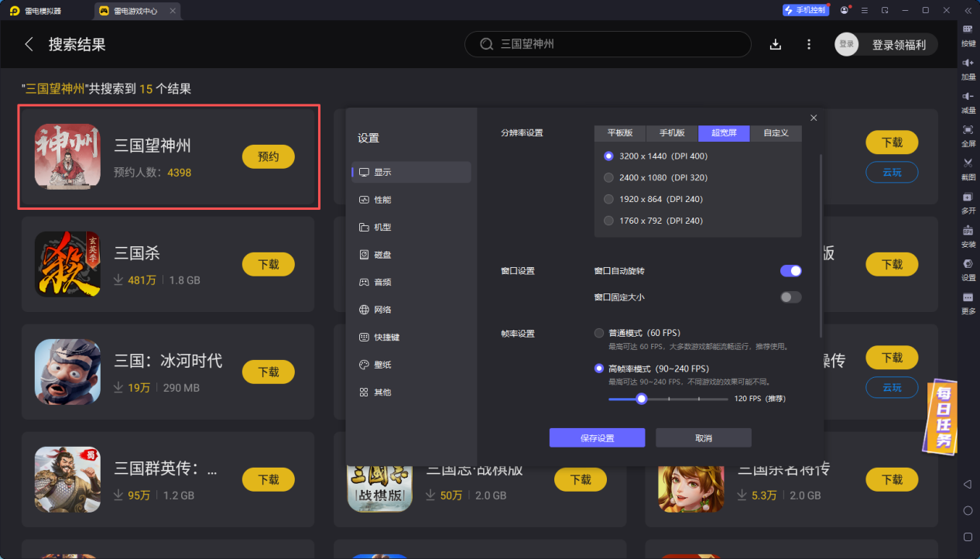Turn on 窗口固定大小 fixed window size

click(x=790, y=297)
